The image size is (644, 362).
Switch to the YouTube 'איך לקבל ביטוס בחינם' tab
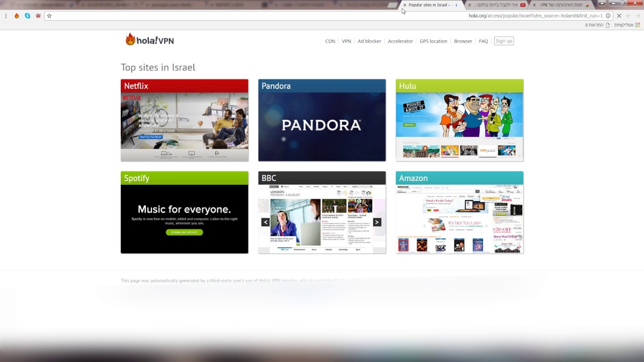[x=498, y=5]
